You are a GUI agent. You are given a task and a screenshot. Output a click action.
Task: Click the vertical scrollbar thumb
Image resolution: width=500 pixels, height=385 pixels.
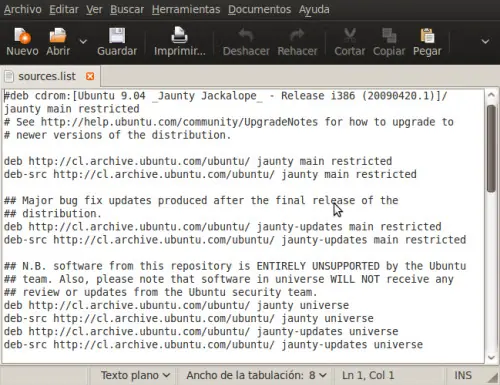pos(491,148)
